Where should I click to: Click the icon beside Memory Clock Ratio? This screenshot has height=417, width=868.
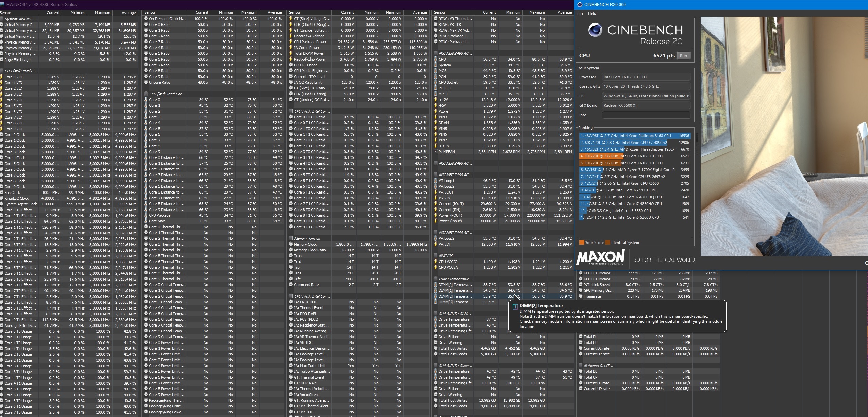[x=291, y=250]
